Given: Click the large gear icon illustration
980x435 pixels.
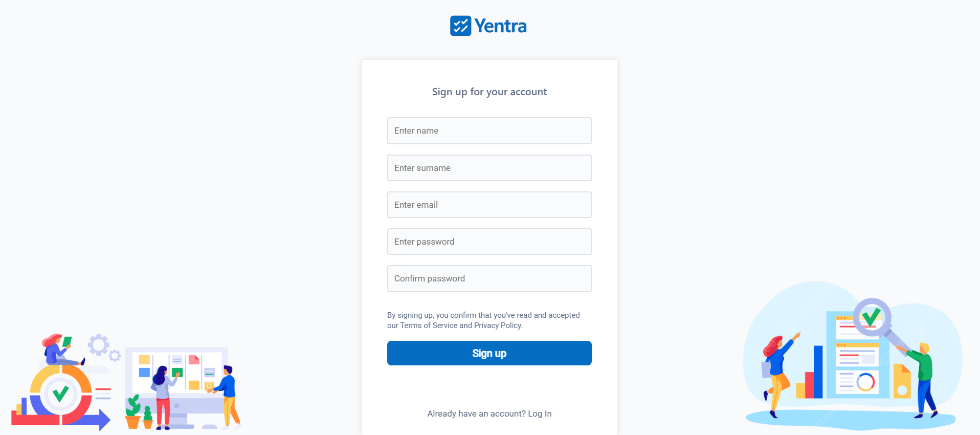Looking at the screenshot, I should tap(98, 345).
